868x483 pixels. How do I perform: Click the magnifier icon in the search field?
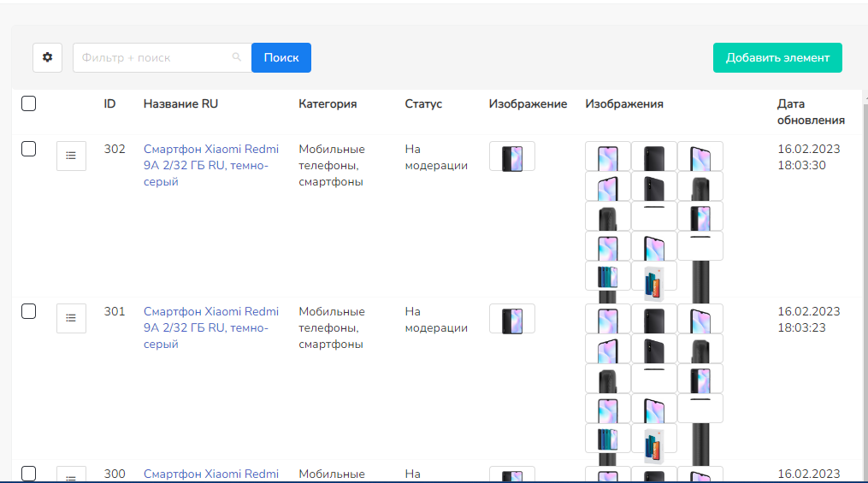237,57
